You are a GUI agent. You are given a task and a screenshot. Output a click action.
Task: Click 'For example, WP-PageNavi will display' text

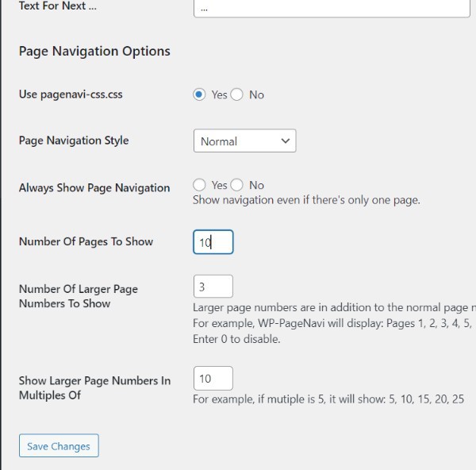coord(332,323)
